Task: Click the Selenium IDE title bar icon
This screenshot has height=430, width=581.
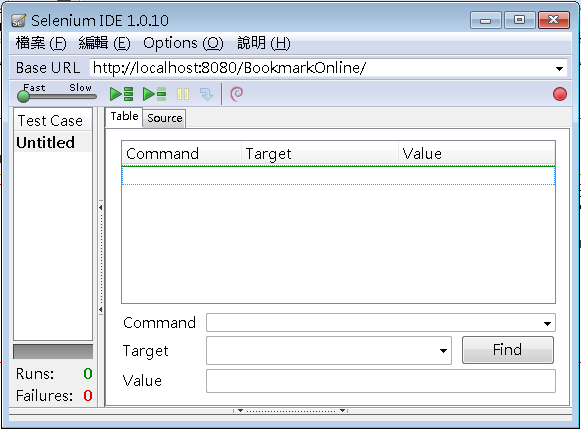Action: 19,21
